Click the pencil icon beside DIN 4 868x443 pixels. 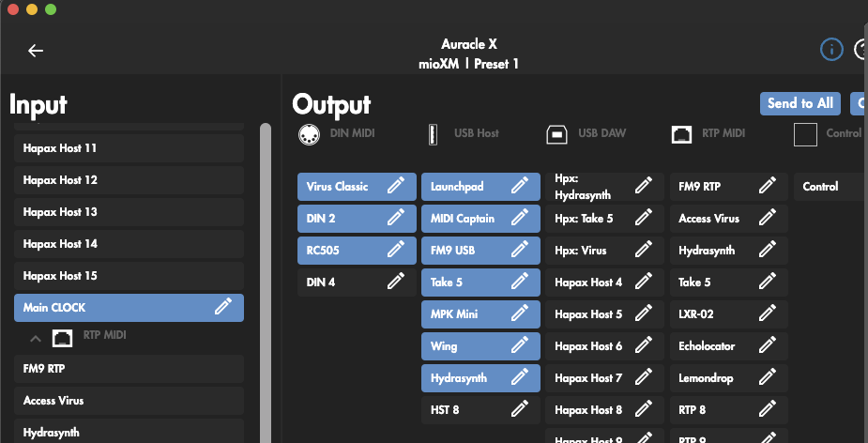coord(395,282)
